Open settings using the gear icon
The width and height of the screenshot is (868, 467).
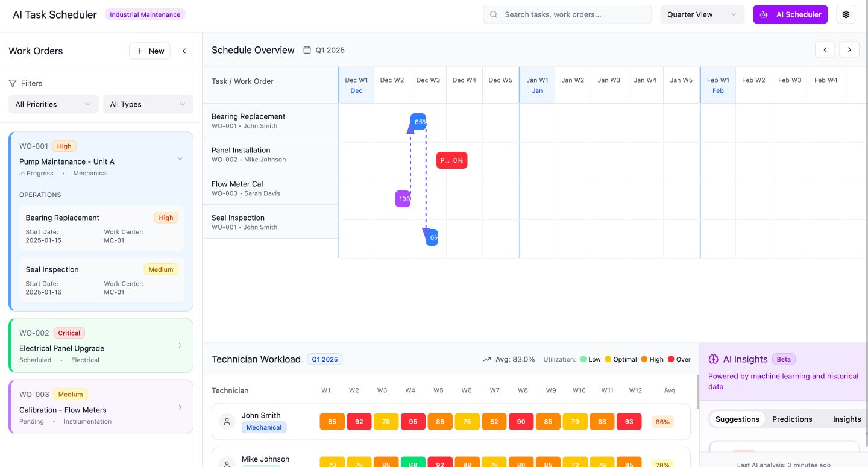(x=846, y=14)
